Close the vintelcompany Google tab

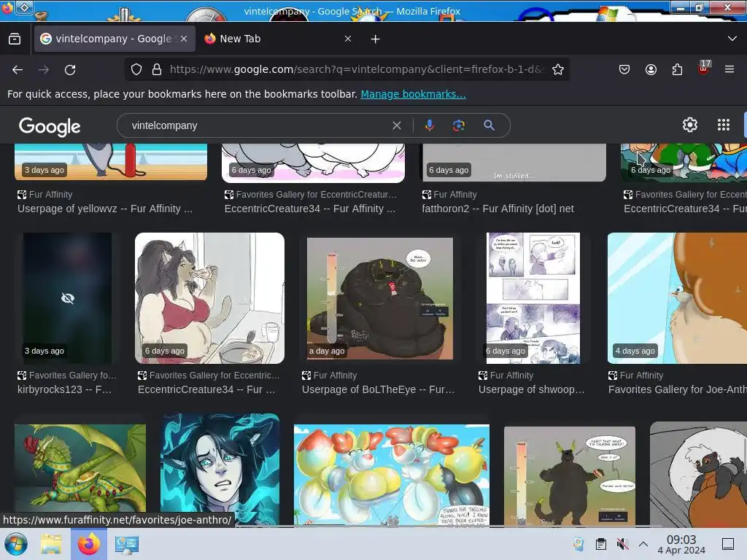point(184,39)
